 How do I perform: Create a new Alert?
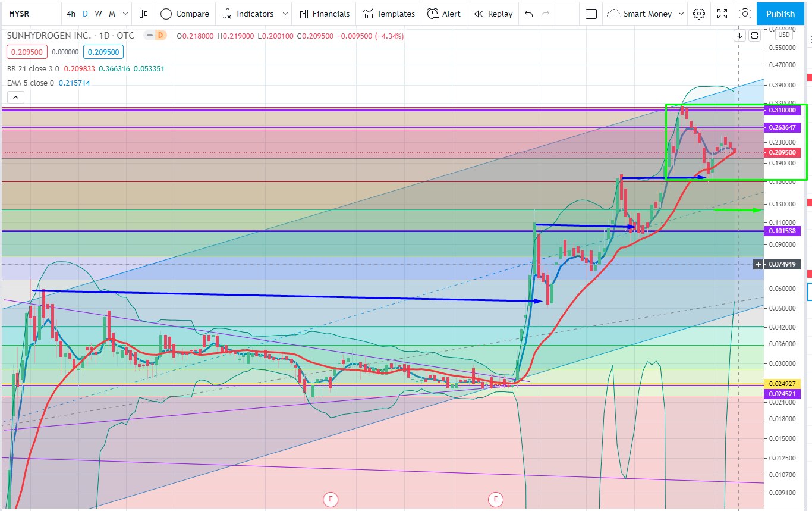tap(443, 14)
